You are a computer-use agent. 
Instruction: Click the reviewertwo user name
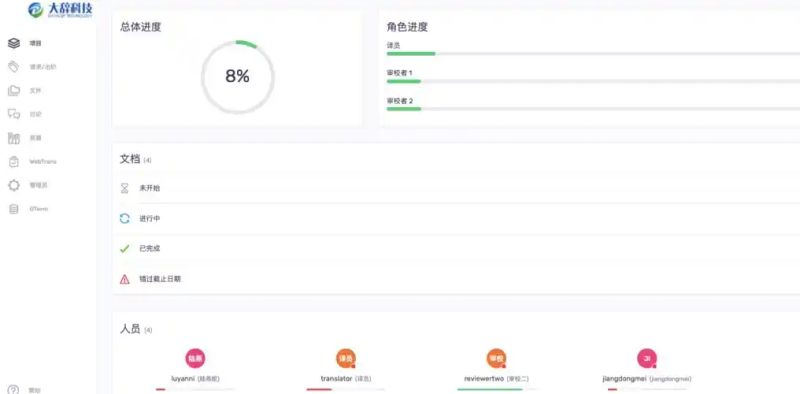484,379
